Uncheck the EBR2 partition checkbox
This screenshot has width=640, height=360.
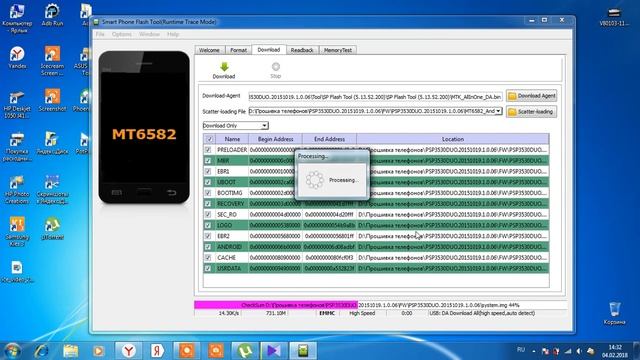[x=208, y=236]
